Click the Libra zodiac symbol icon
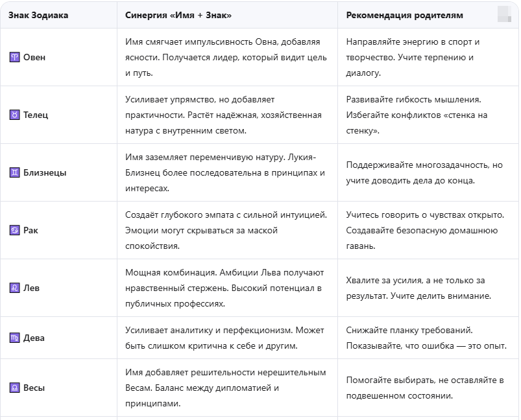 pos(15,388)
